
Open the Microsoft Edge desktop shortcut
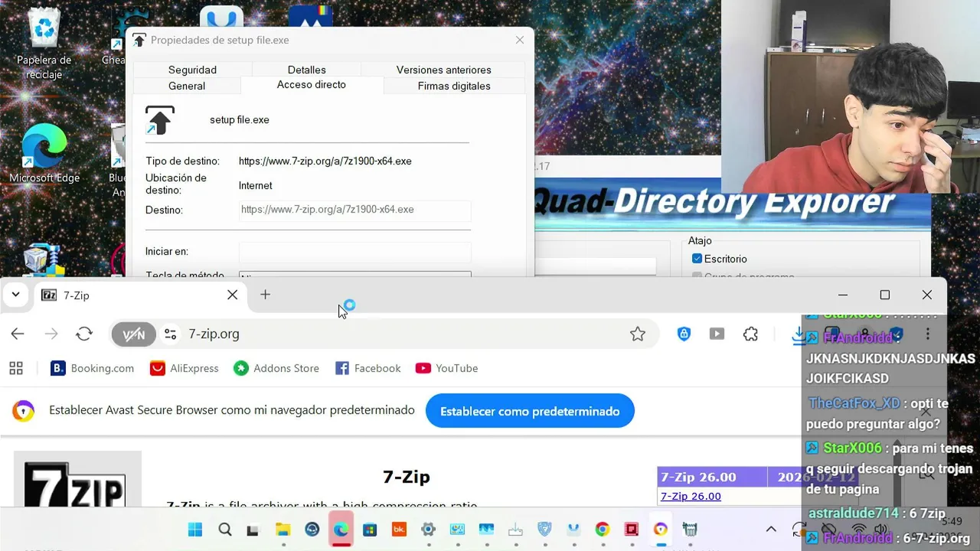point(44,153)
